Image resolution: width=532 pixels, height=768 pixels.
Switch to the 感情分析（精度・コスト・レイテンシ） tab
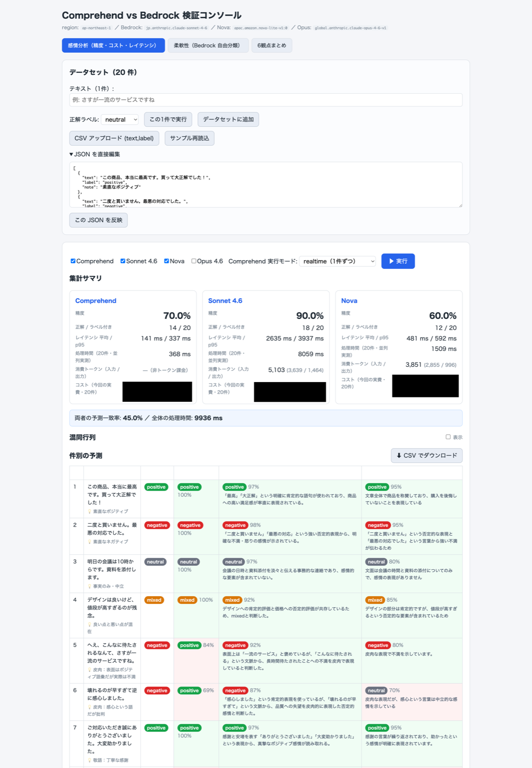pyautogui.click(x=113, y=46)
